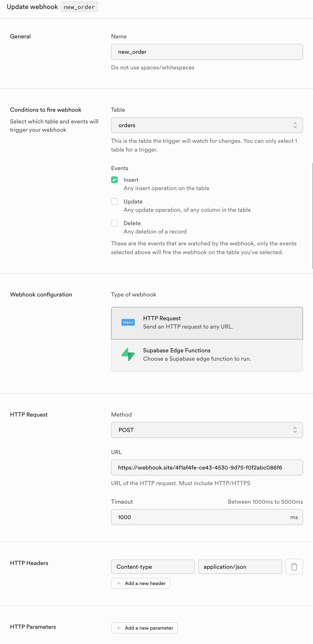Click the Supabase Edge Functions lightning icon

128,354
